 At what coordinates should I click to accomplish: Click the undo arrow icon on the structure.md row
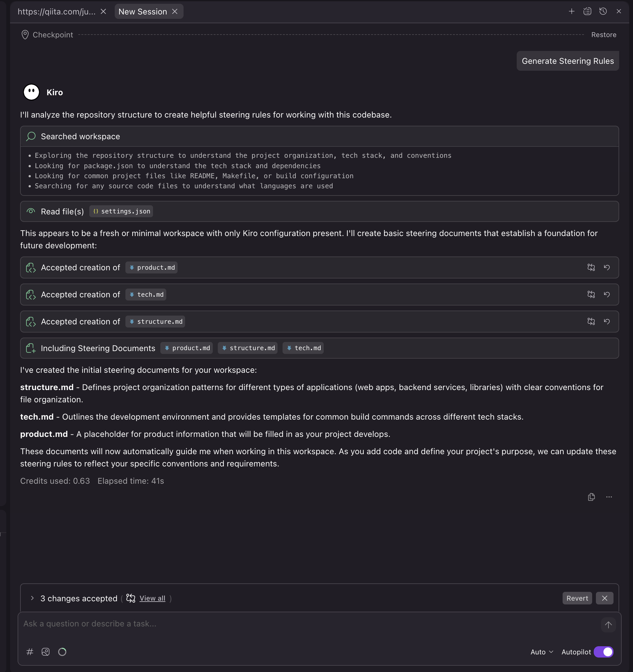(x=607, y=322)
